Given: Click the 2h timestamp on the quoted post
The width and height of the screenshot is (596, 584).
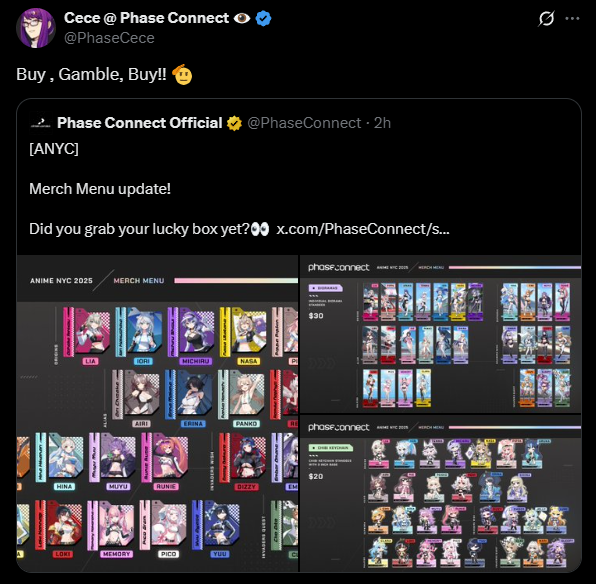Looking at the screenshot, I should (x=382, y=123).
